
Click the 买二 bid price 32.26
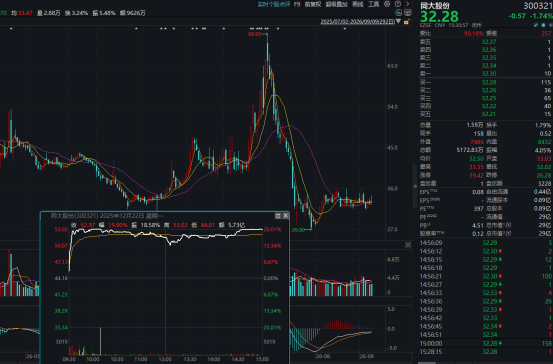tap(489, 90)
